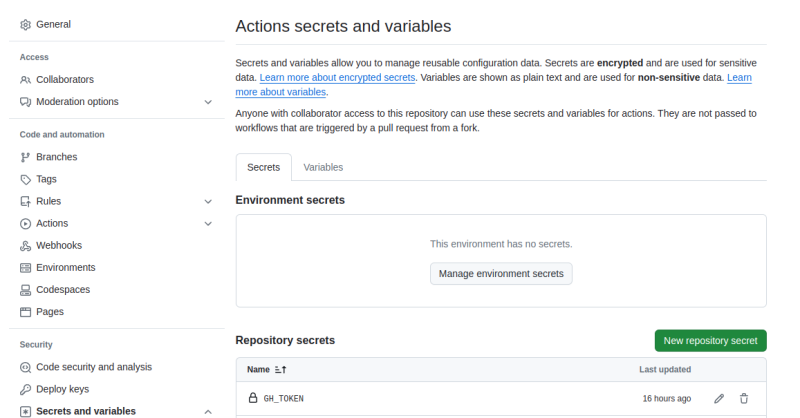Click the General gear icon

26,24
